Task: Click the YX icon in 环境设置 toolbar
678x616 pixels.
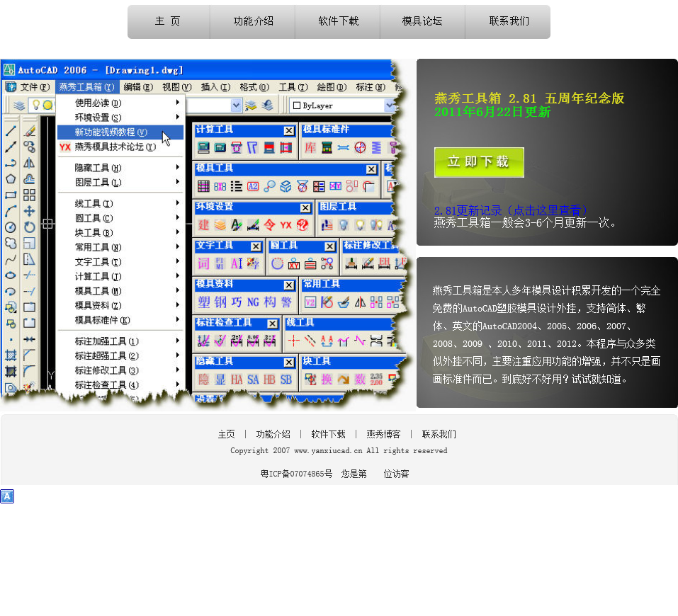Action: pos(286,224)
